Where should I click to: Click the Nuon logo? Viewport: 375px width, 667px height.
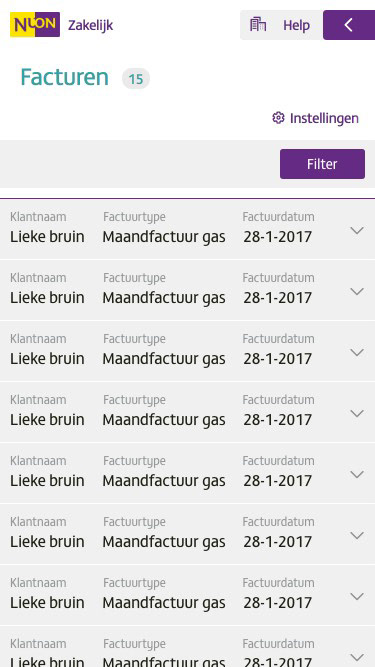point(35,25)
